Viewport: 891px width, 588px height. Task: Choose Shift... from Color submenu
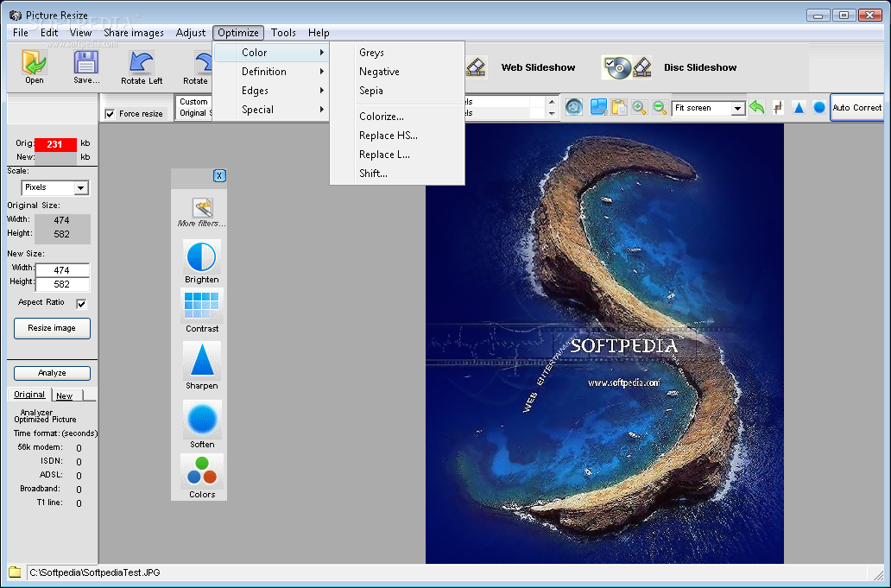(x=397, y=174)
